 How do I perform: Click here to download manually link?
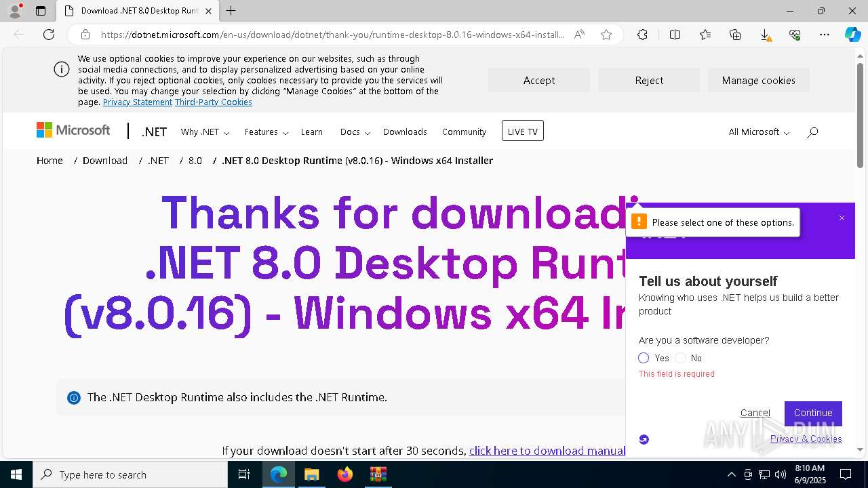click(x=547, y=451)
